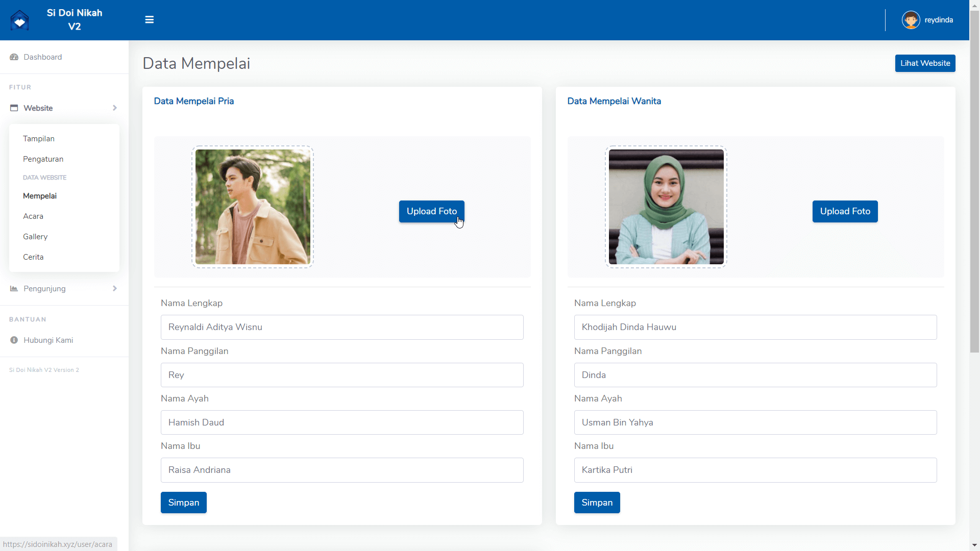
Task: Click the groom photo thumbnail
Action: pyautogui.click(x=253, y=207)
